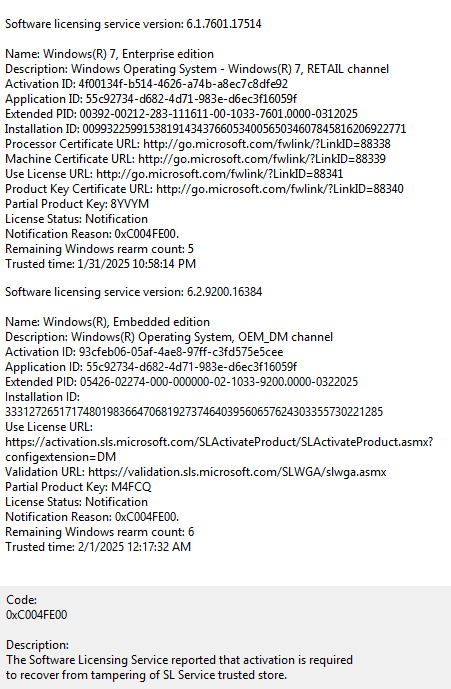This screenshot has height=689, width=451.
Task: Click the Use License URL LinkID=88341
Action: point(219,174)
